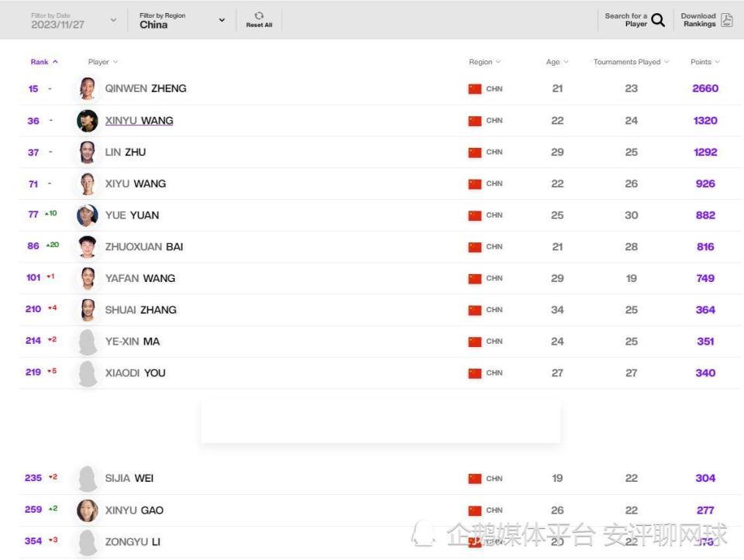Click points value 304
The width and height of the screenshot is (744, 560).
705,478
